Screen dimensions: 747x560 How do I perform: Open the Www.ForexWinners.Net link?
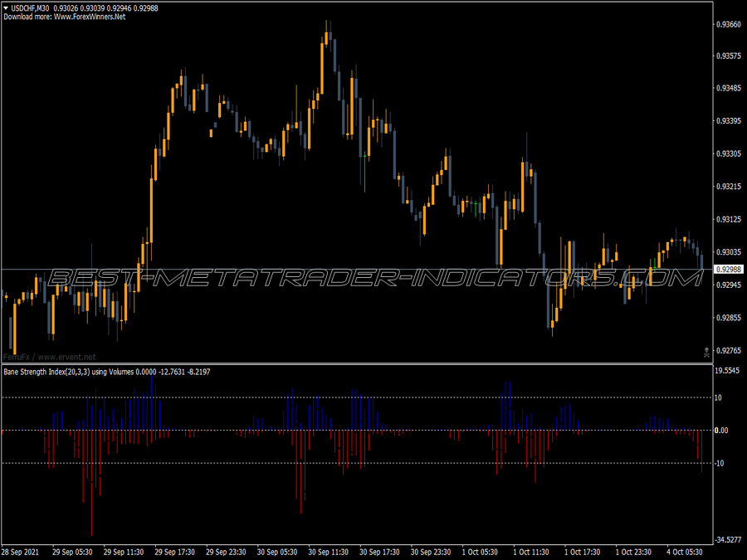point(90,16)
